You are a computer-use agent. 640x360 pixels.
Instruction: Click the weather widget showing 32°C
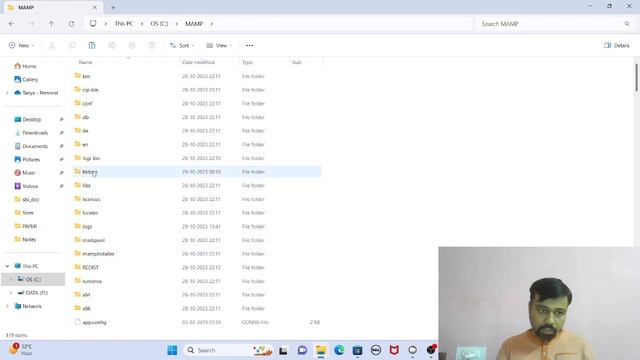20,349
